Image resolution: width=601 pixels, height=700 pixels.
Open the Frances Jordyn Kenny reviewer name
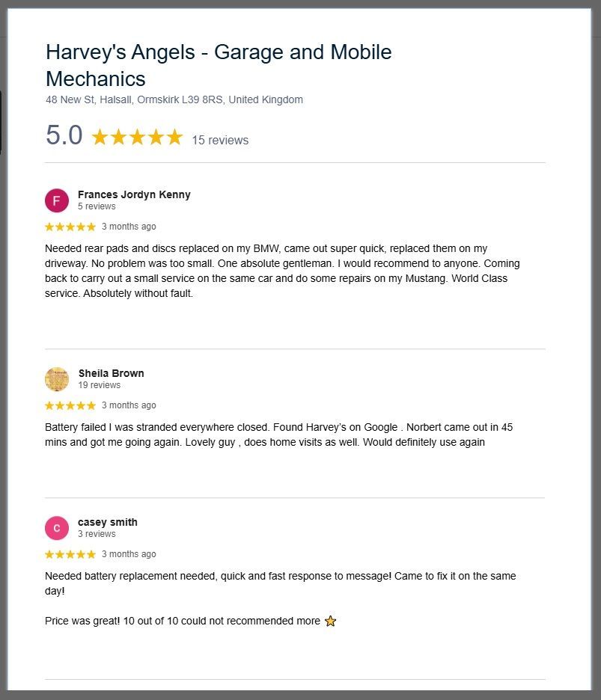pos(134,194)
